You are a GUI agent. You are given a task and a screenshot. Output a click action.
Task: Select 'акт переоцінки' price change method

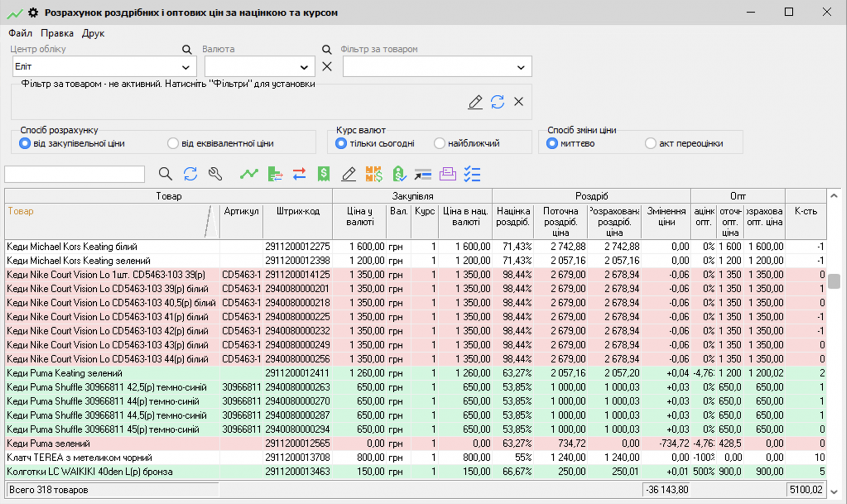(x=651, y=143)
